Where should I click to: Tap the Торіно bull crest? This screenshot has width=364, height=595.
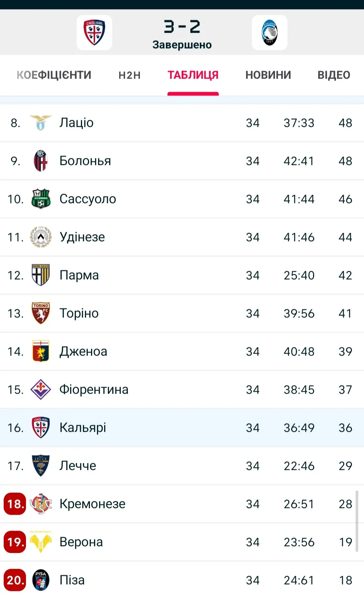pos(41,313)
